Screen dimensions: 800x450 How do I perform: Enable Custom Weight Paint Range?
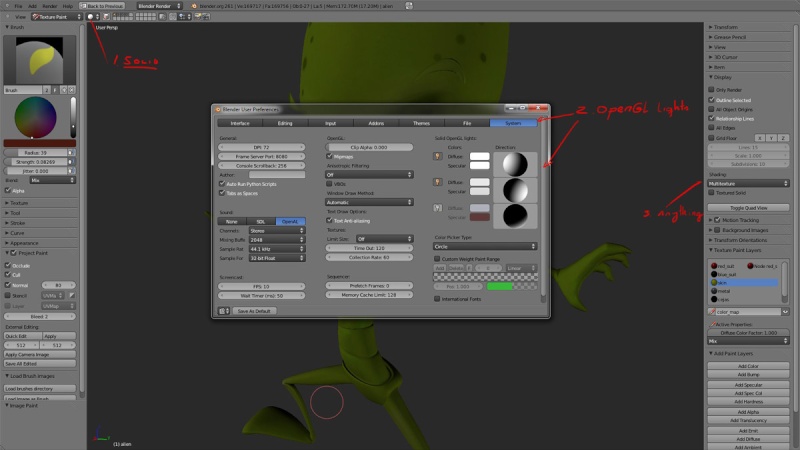437,259
